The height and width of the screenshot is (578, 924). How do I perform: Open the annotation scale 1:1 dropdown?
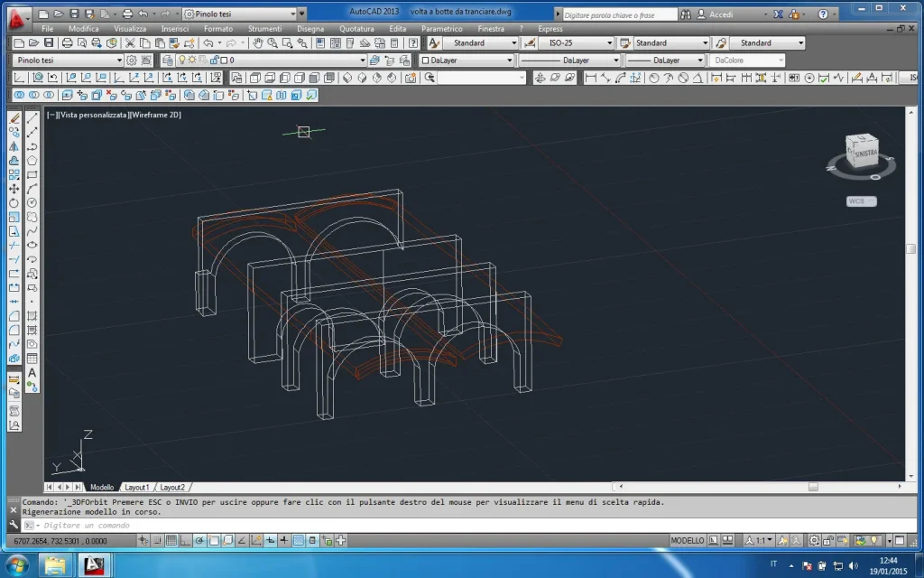(x=759, y=540)
